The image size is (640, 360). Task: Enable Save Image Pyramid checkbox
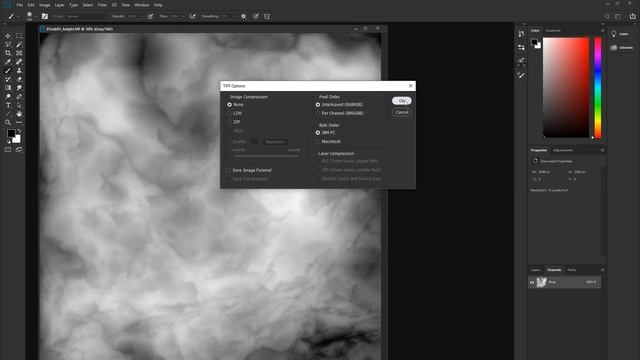pos(229,170)
